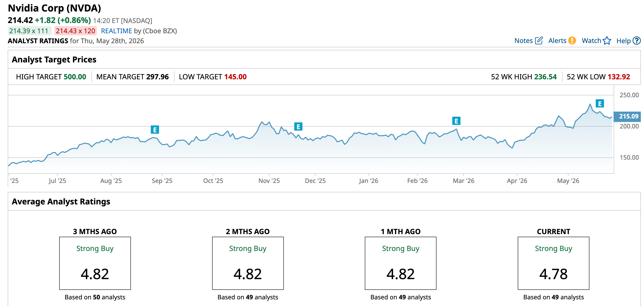Screen dimensions: 644x306
Task: Select the 3 MTHS AGO rating box
Action: pyautogui.click(x=95, y=263)
